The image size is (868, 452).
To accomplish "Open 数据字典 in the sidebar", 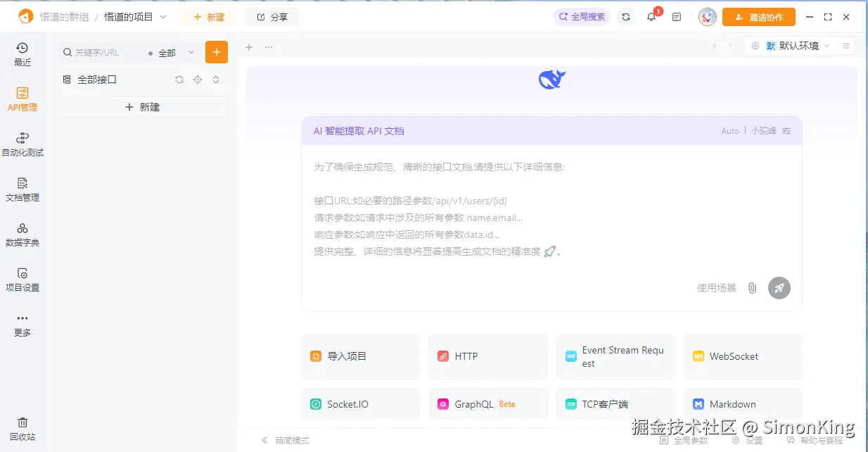I will 23,234.
